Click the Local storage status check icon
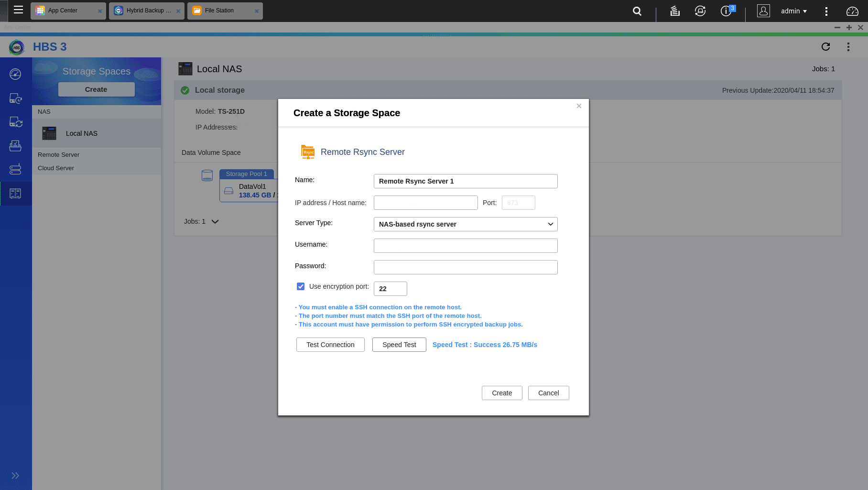Viewport: 868px width, 490px height. (x=185, y=90)
